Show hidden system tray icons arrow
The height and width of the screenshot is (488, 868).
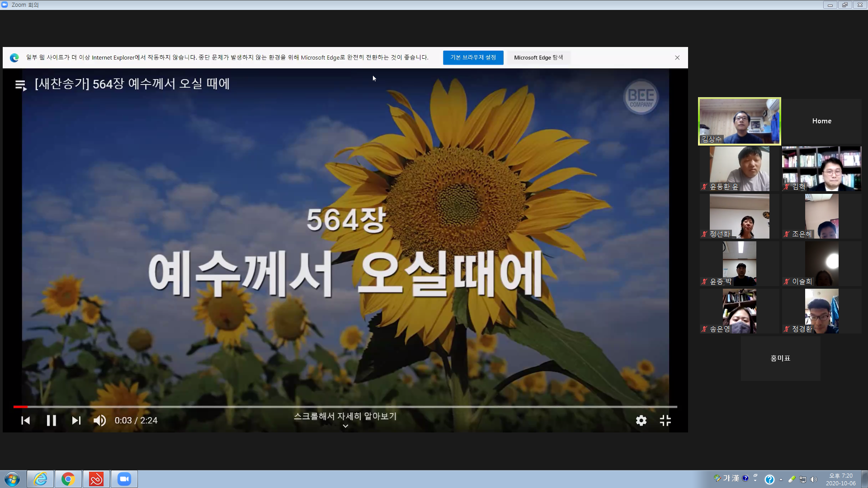pyautogui.click(x=781, y=479)
